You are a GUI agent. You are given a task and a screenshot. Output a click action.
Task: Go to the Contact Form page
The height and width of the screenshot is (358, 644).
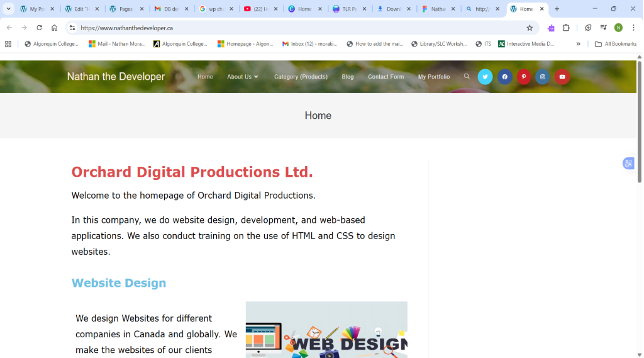386,77
